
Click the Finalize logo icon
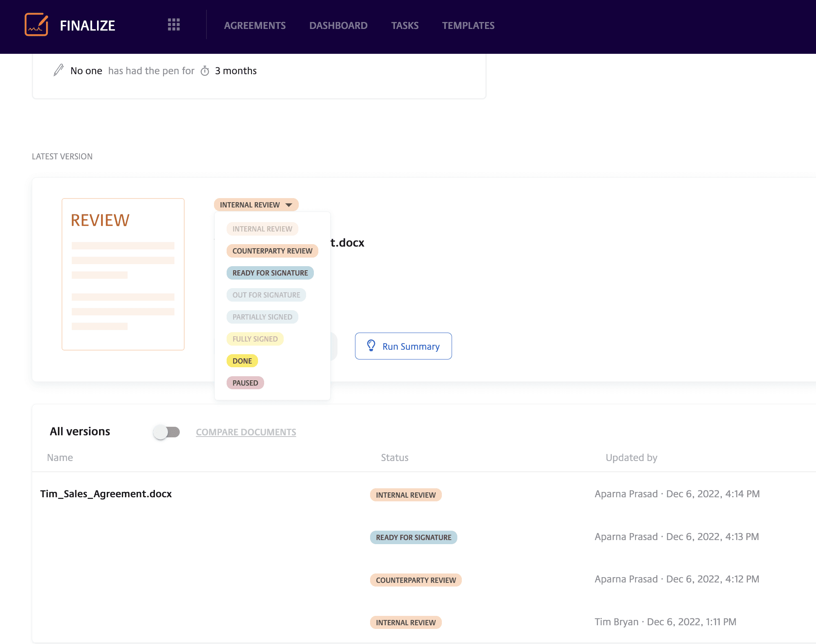tap(36, 25)
